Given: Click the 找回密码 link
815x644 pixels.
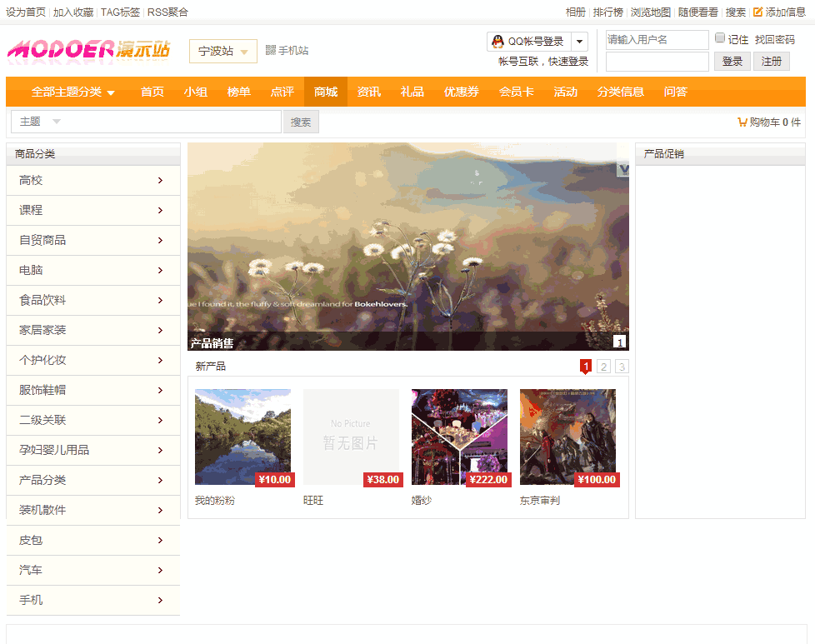Looking at the screenshot, I should (774, 40).
